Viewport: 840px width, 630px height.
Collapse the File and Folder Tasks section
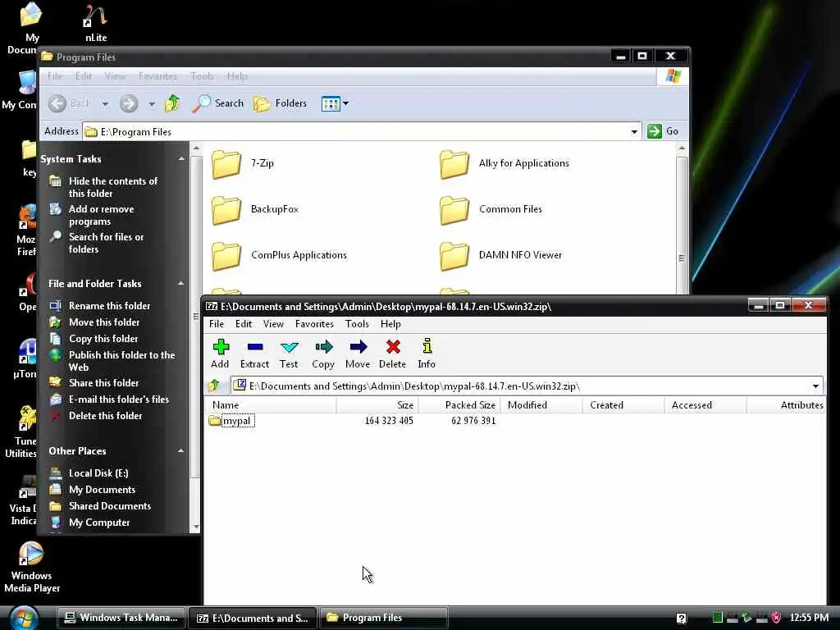tap(181, 283)
